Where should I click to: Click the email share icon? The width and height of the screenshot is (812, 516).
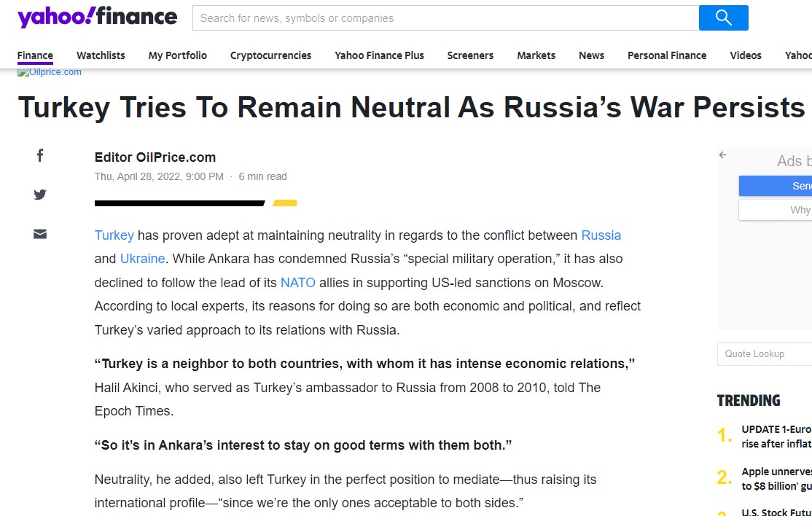tap(40, 234)
